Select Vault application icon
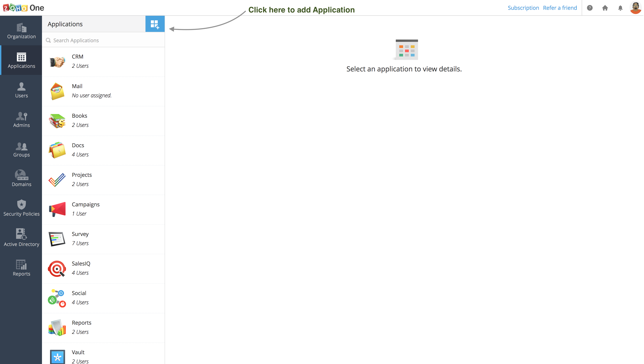Viewport: 644px width, 364px height. coord(57,357)
